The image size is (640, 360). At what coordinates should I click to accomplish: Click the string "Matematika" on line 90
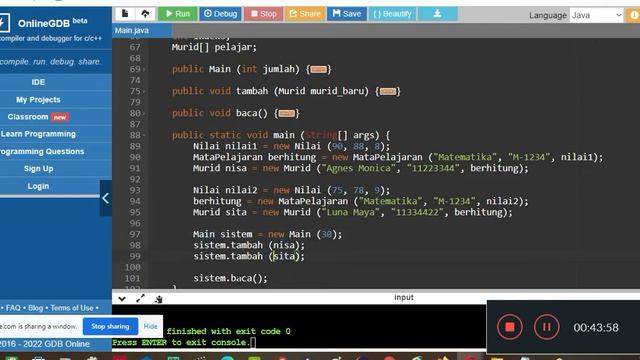465,157
